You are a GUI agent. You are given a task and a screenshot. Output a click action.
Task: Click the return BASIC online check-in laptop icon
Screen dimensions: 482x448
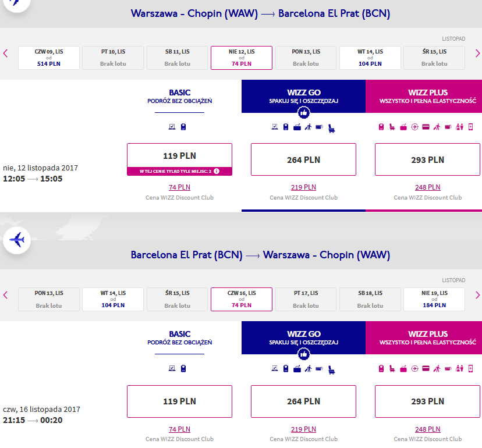(x=172, y=368)
